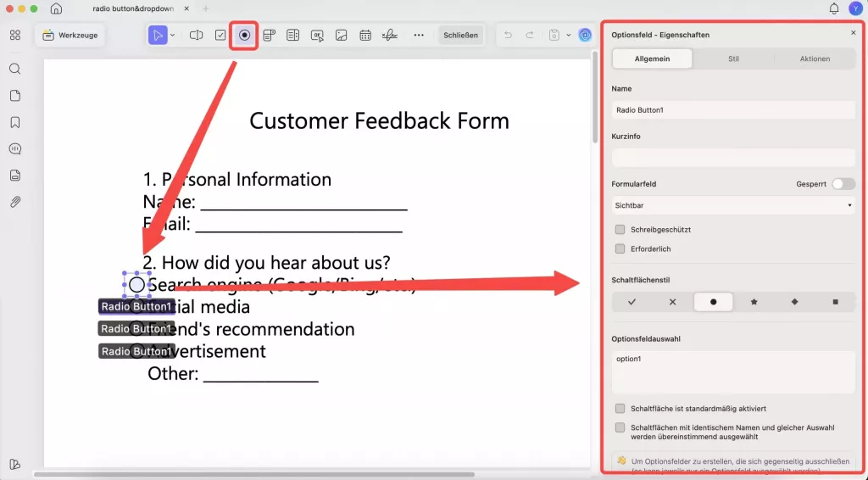Enable Schaltfläche ist standardmäßig aktiviert
This screenshot has width=868, height=480.
coord(620,409)
